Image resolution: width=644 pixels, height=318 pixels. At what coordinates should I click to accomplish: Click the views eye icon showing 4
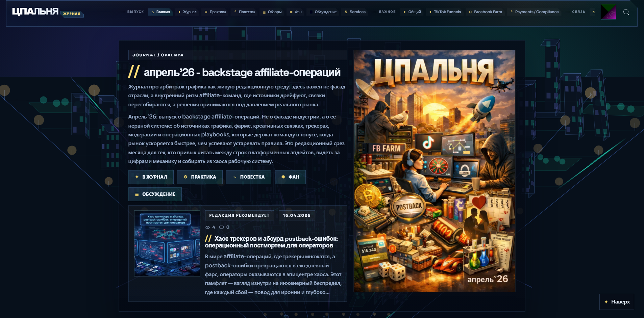pos(207,227)
